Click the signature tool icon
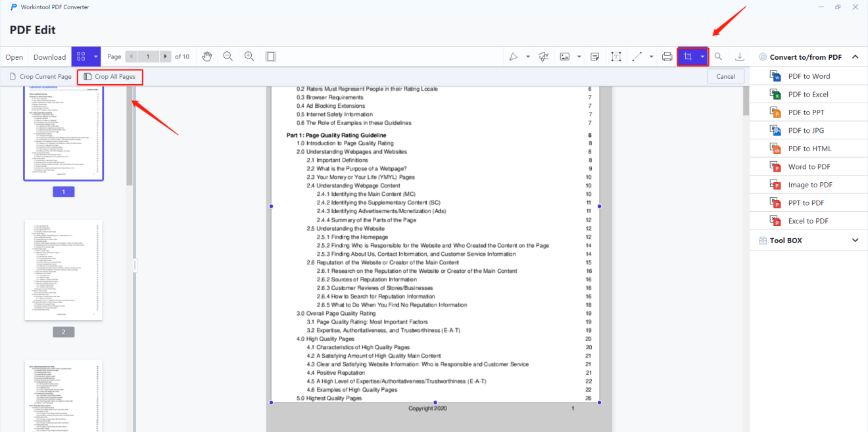The height and width of the screenshot is (432, 868). [x=544, y=57]
